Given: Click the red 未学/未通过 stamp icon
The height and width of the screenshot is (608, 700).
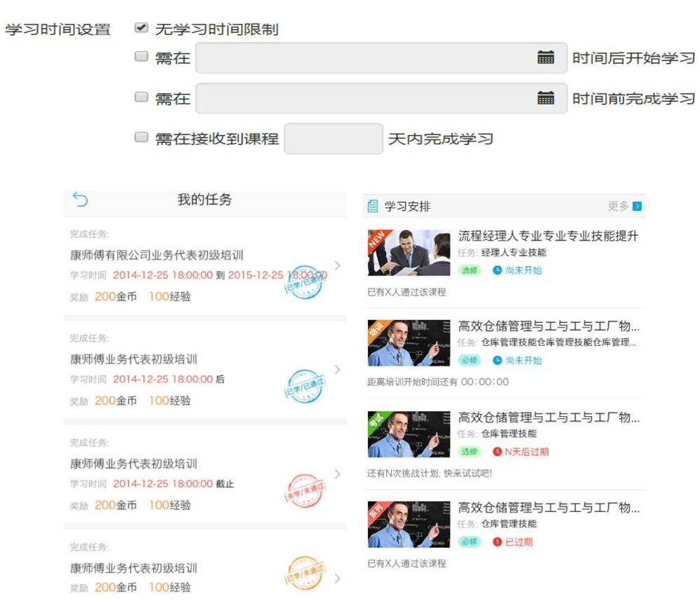Looking at the screenshot, I should tap(305, 490).
